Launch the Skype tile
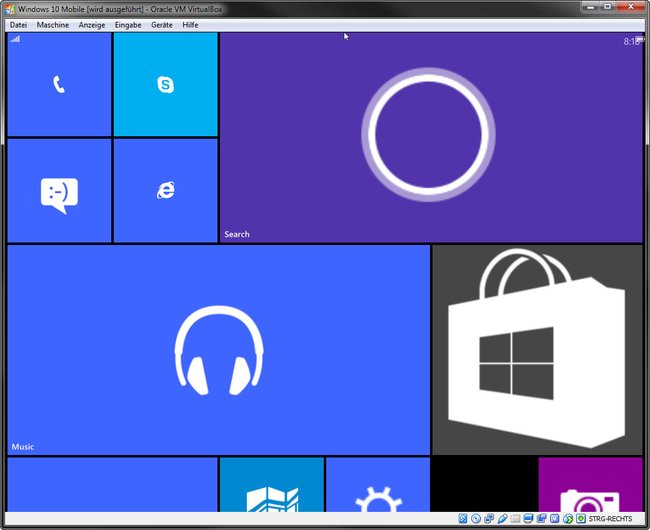650x530 pixels. click(165, 85)
